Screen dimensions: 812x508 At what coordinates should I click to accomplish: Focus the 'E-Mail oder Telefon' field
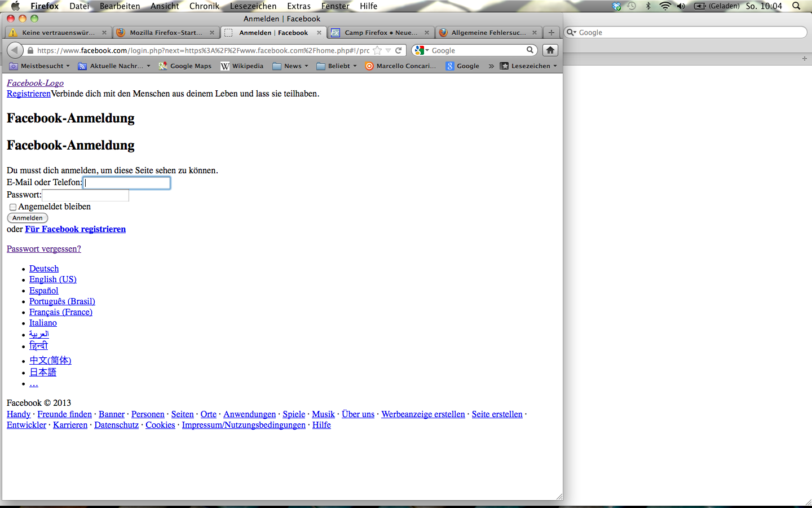(127, 183)
